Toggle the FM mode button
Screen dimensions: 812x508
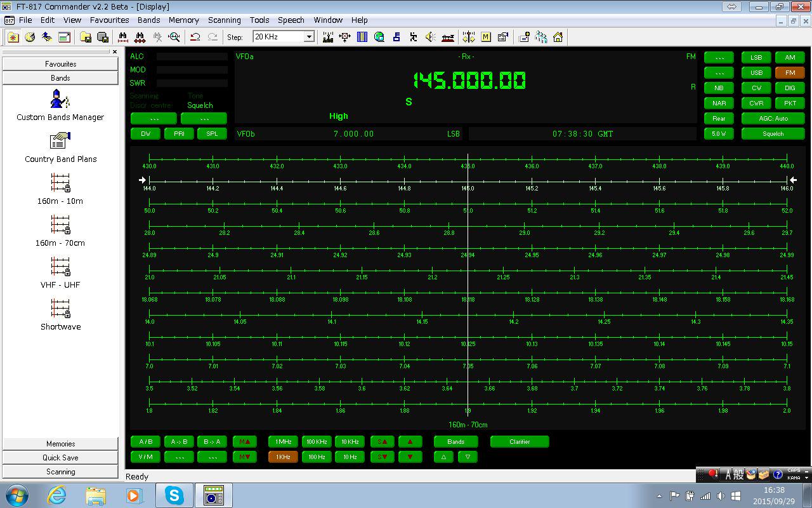[790, 73]
